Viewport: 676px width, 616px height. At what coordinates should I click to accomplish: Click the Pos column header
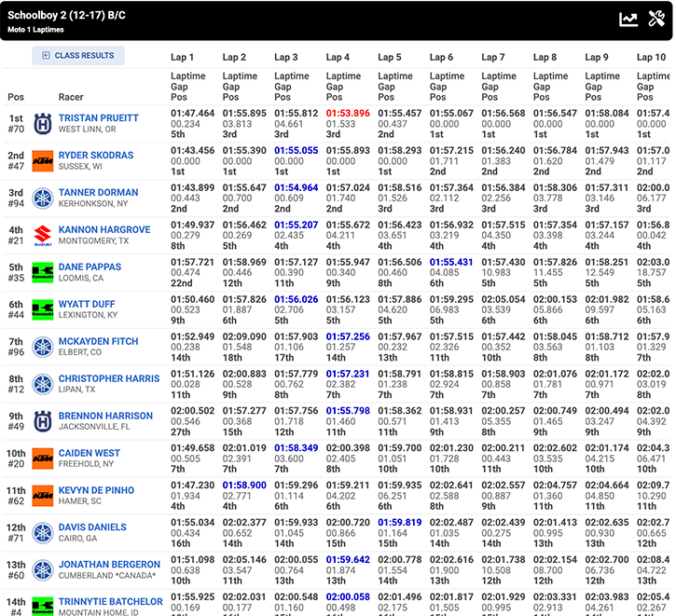[x=16, y=97]
